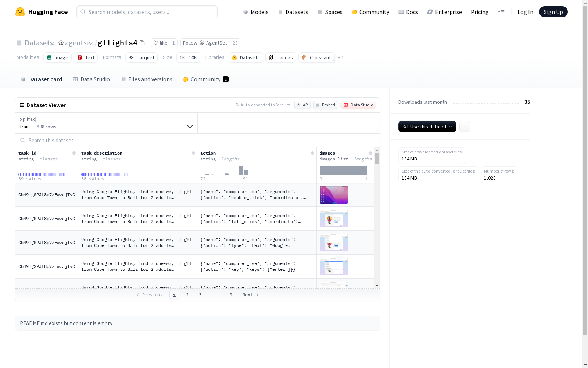
Task: Go to page 9 of the viewer
Action: tap(231, 295)
